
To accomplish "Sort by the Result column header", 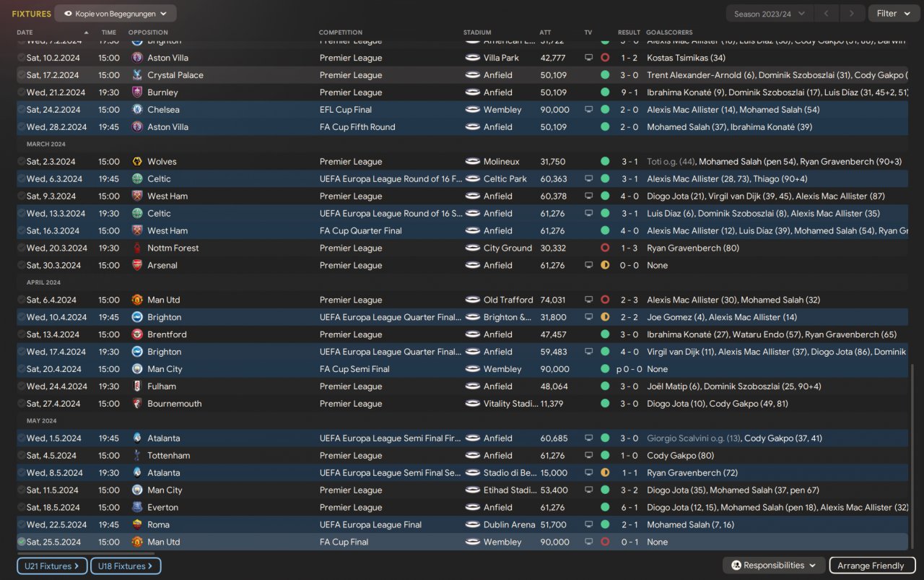I will (x=629, y=33).
